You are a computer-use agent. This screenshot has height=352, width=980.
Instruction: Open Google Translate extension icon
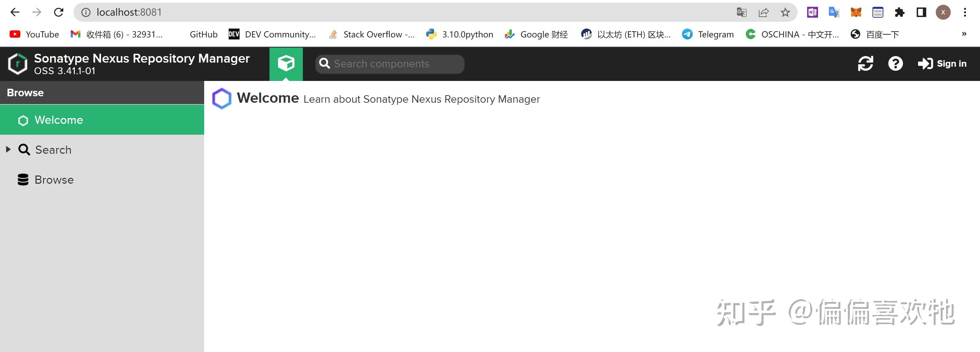[834, 12]
